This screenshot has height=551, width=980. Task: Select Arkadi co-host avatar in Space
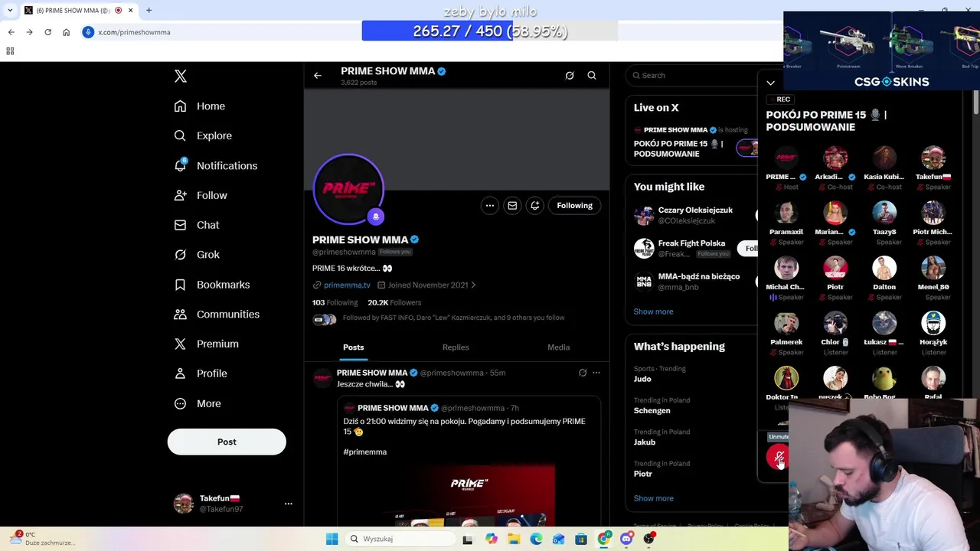click(835, 158)
